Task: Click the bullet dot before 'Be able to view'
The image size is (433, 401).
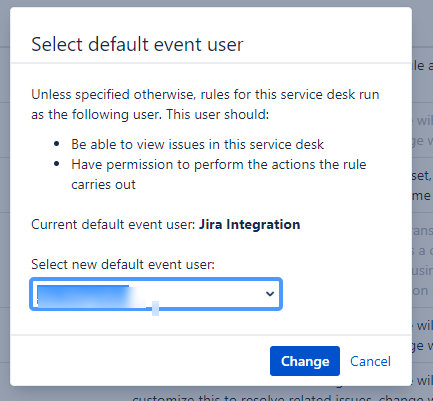Action: [x=57, y=144]
